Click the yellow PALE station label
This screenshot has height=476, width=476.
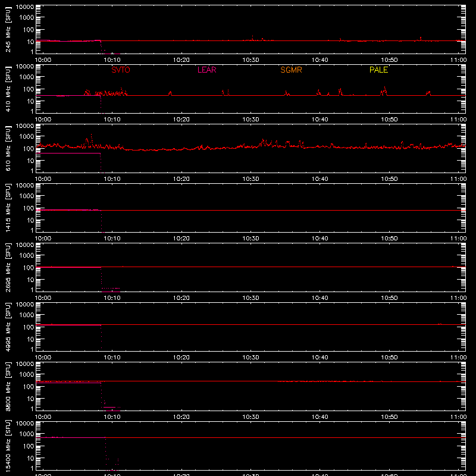pyautogui.click(x=378, y=70)
